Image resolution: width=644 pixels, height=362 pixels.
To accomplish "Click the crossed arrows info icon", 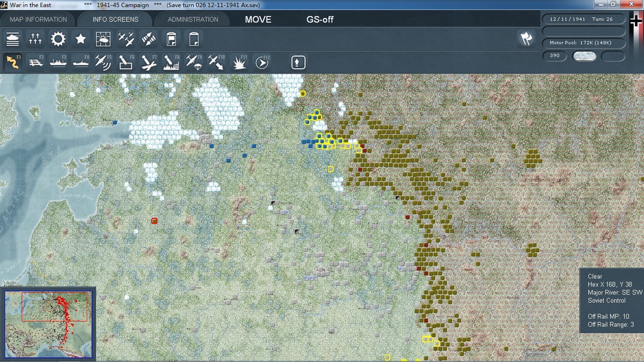I will pyautogui.click(x=149, y=39).
